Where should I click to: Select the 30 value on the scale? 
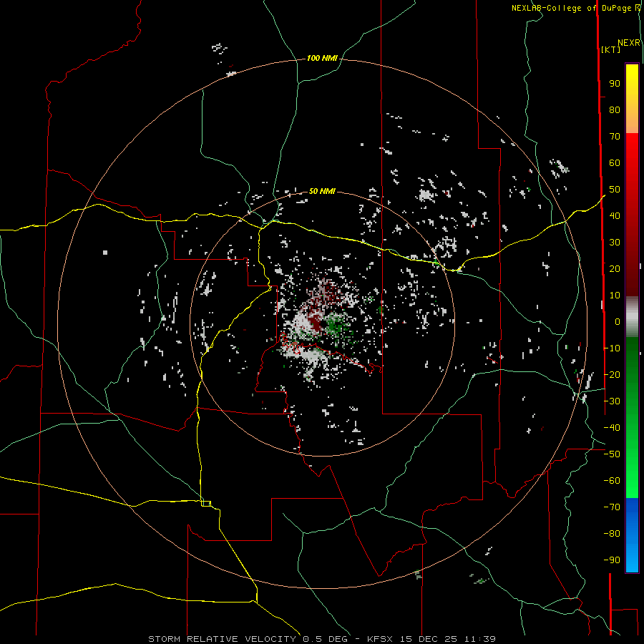[615, 243]
